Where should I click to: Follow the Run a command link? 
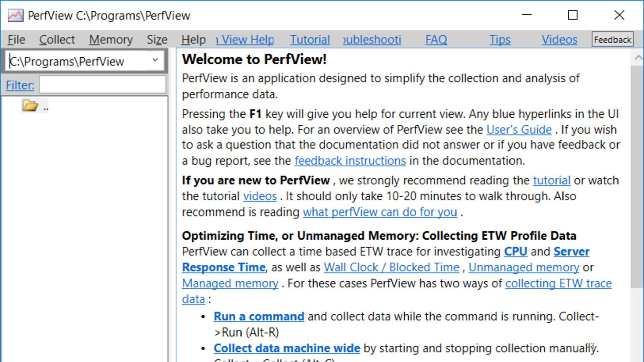259,316
